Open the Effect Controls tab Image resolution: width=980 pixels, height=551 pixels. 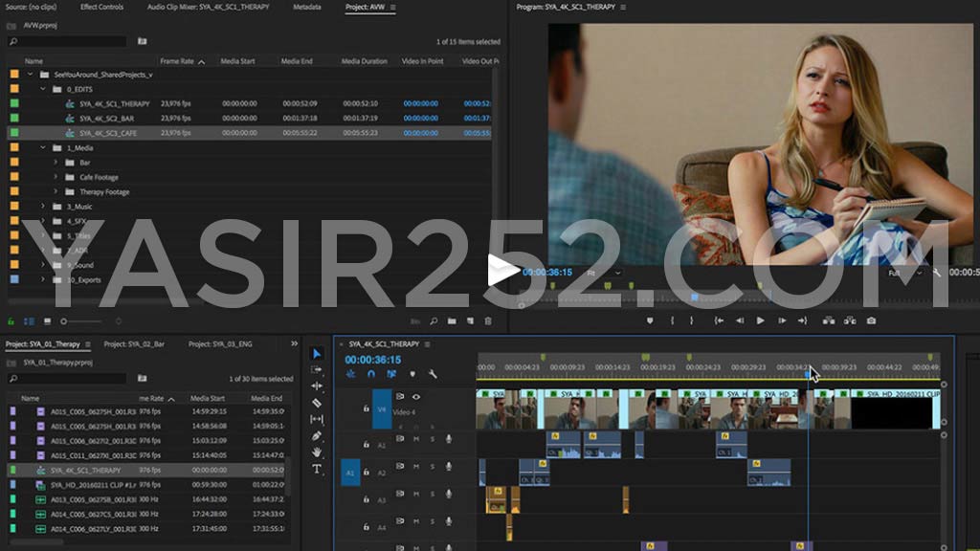tap(102, 8)
